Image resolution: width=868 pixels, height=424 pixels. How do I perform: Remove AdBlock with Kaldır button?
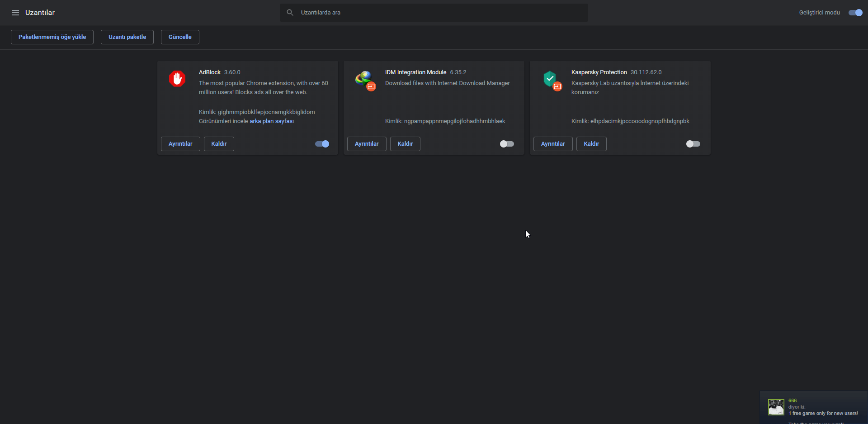tap(219, 144)
